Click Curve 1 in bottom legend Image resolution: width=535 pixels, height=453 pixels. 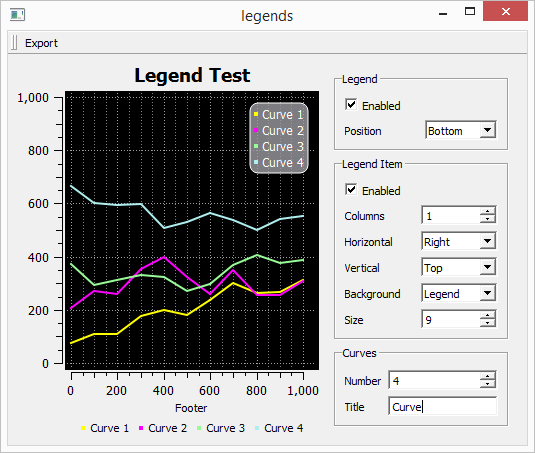[105, 428]
